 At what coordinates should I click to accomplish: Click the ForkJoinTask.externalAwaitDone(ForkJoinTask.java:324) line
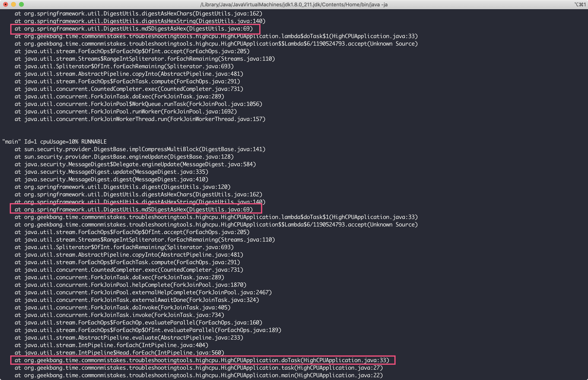(x=137, y=300)
